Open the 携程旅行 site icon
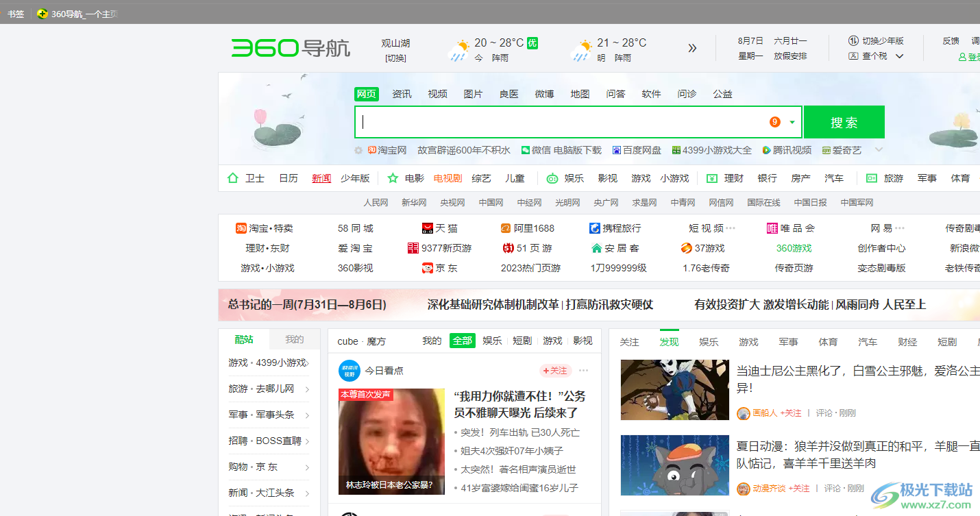Image resolution: width=980 pixels, height=516 pixels. (x=595, y=228)
